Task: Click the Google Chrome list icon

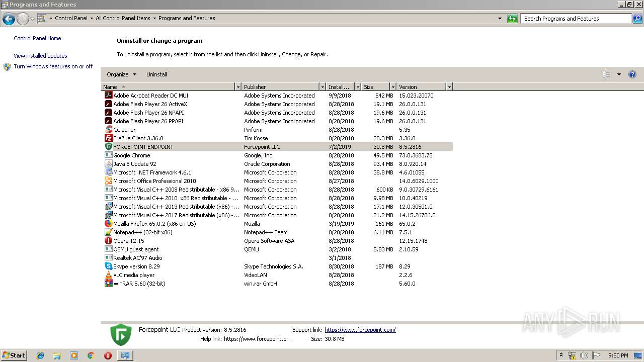Action: [x=108, y=155]
